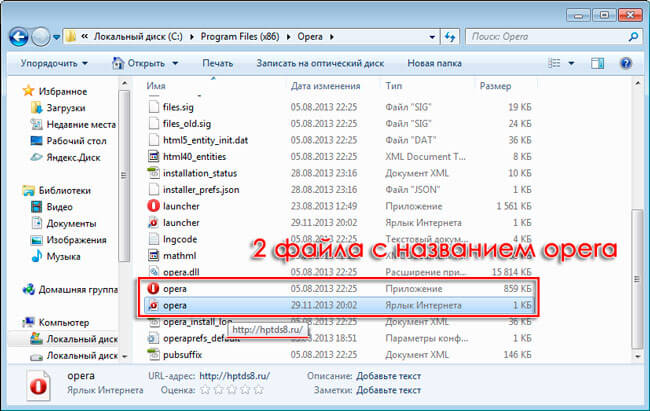Select the opera application red O icon

click(x=153, y=289)
